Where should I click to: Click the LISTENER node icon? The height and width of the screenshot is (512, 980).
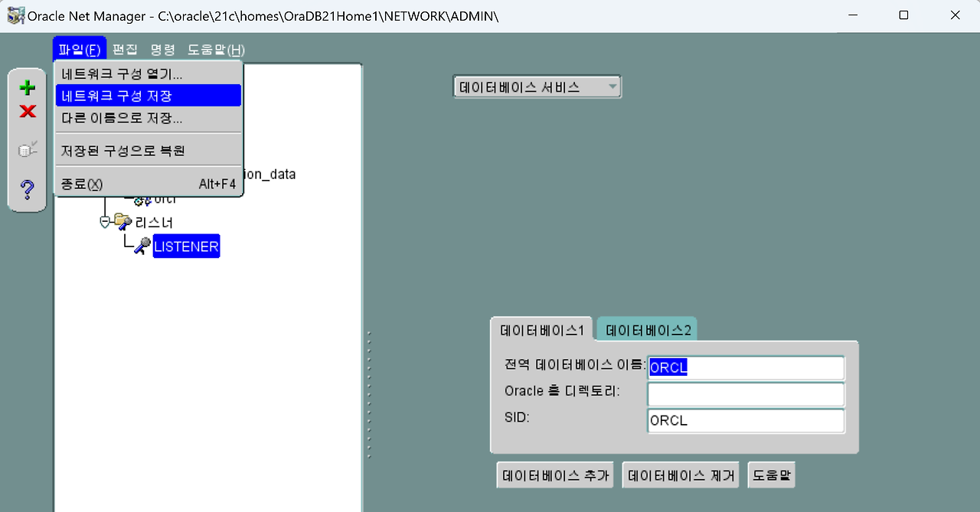click(x=142, y=246)
